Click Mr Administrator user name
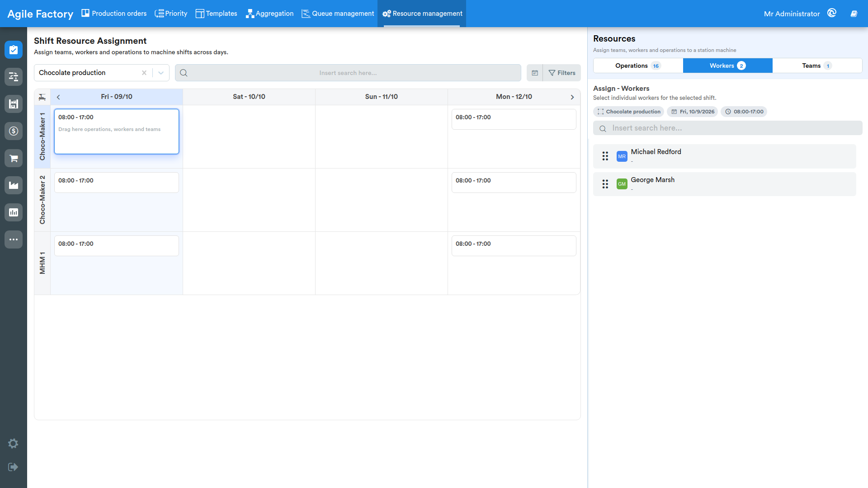The image size is (868, 488). point(792,14)
